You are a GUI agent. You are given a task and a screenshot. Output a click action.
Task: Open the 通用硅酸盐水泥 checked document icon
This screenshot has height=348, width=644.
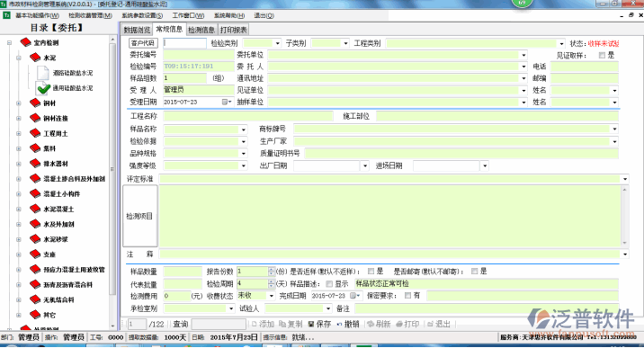(43, 88)
